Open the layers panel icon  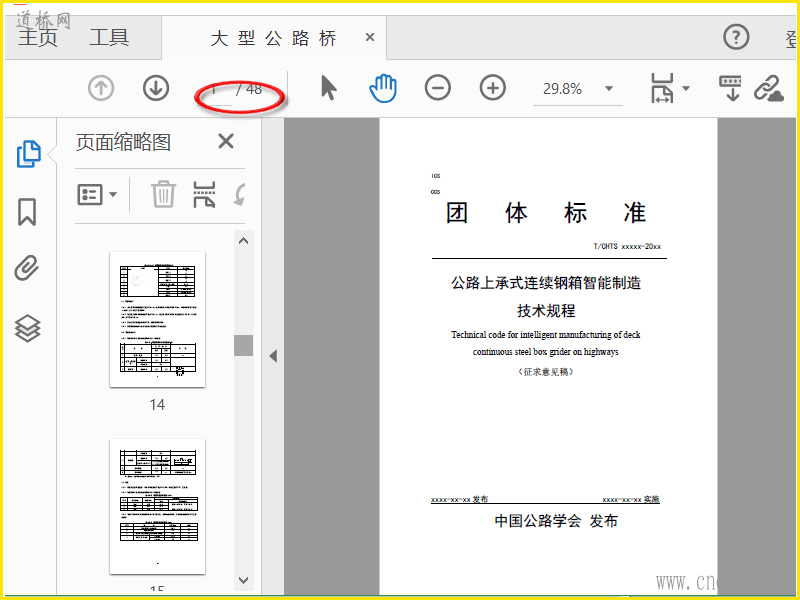[x=27, y=328]
